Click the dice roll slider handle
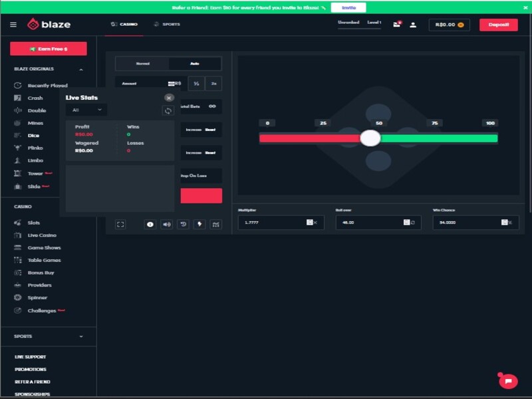Viewport: 532px width, 399px height. tap(370, 138)
